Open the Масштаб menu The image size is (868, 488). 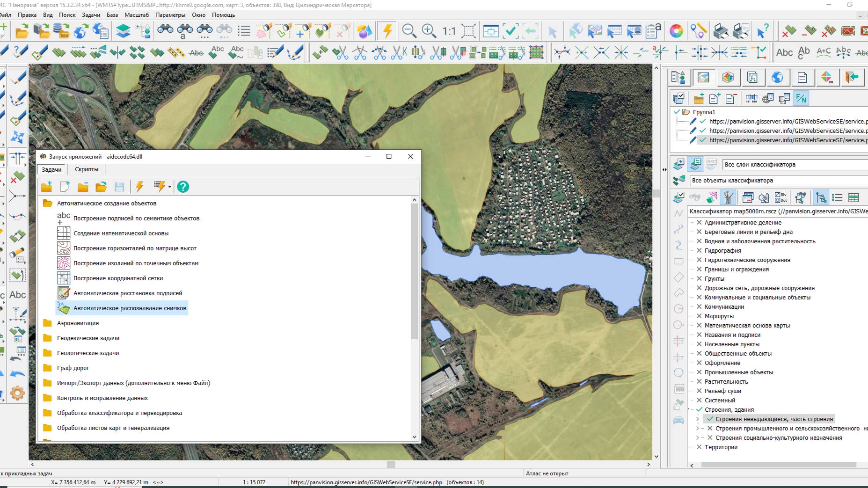click(x=137, y=15)
